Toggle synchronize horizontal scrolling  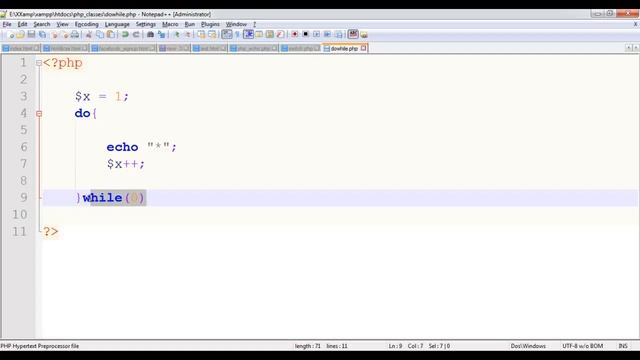(x=212, y=35)
